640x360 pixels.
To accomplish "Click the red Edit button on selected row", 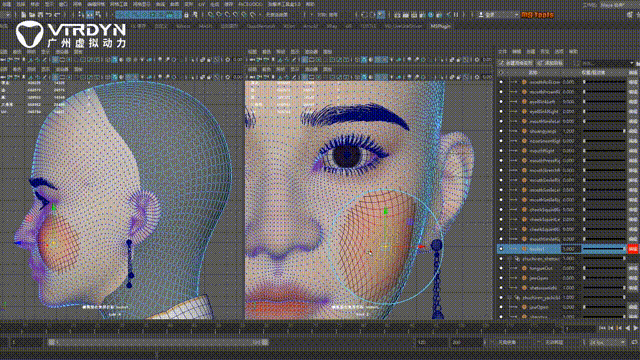I will click(x=633, y=249).
